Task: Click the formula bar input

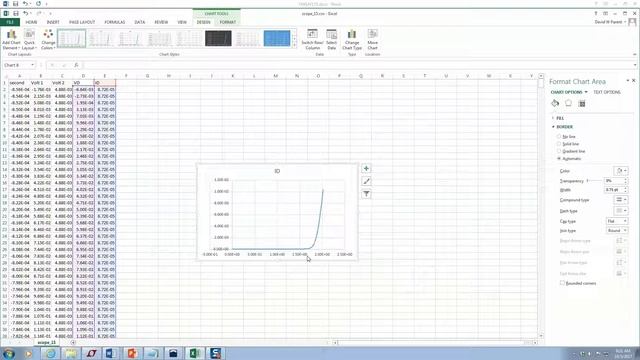Action: (357, 65)
